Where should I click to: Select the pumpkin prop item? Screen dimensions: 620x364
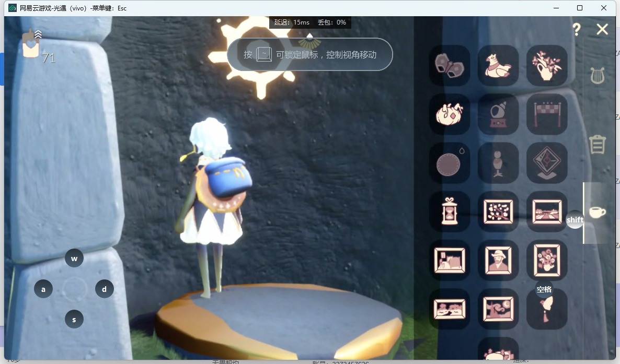point(450,114)
